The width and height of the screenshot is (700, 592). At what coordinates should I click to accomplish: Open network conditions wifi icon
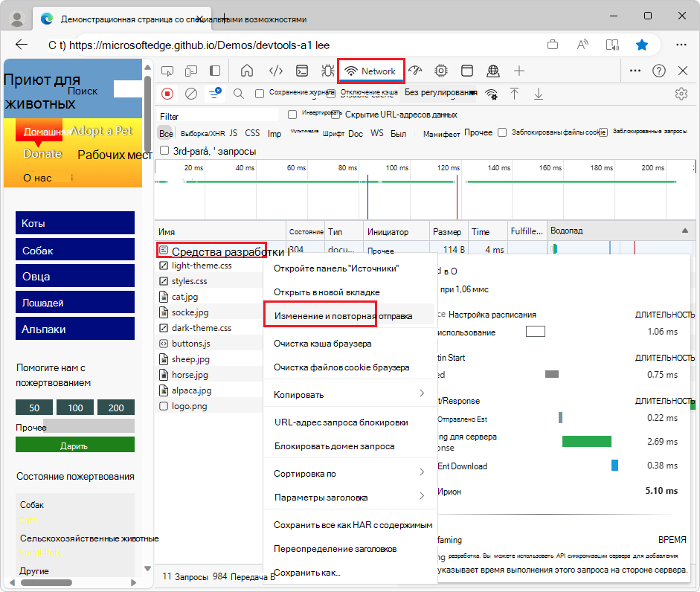point(492,94)
